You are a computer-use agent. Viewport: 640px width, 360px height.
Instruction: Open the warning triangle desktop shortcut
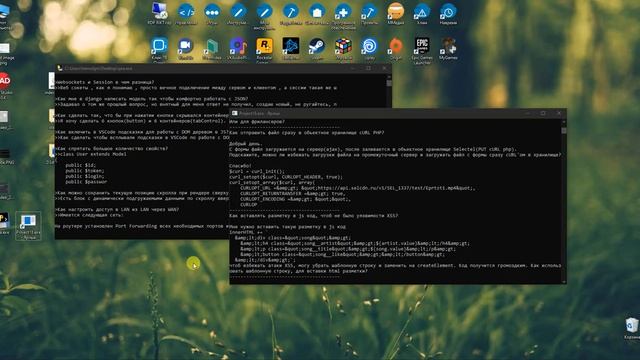[x=422, y=12]
